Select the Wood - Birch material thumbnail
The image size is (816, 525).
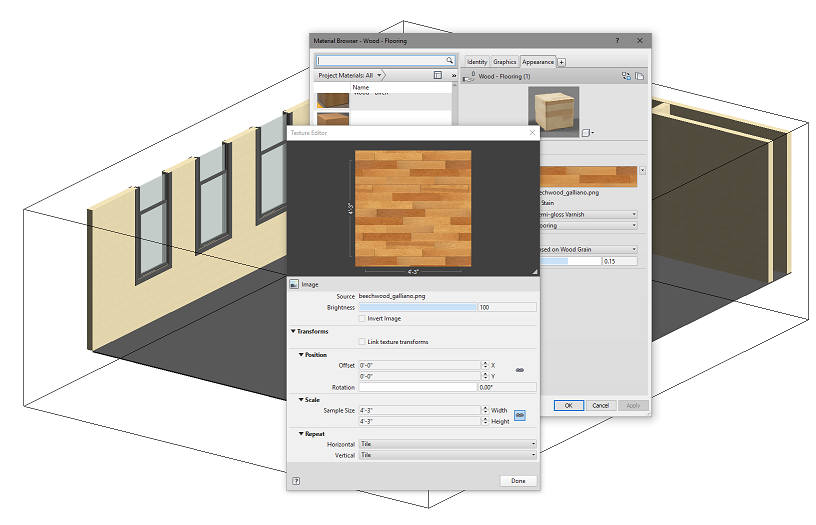coord(333,100)
